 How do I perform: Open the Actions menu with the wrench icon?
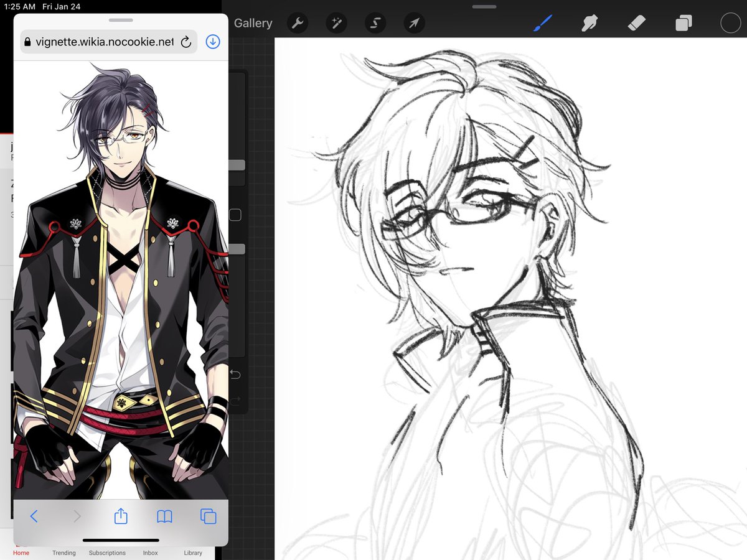click(297, 23)
